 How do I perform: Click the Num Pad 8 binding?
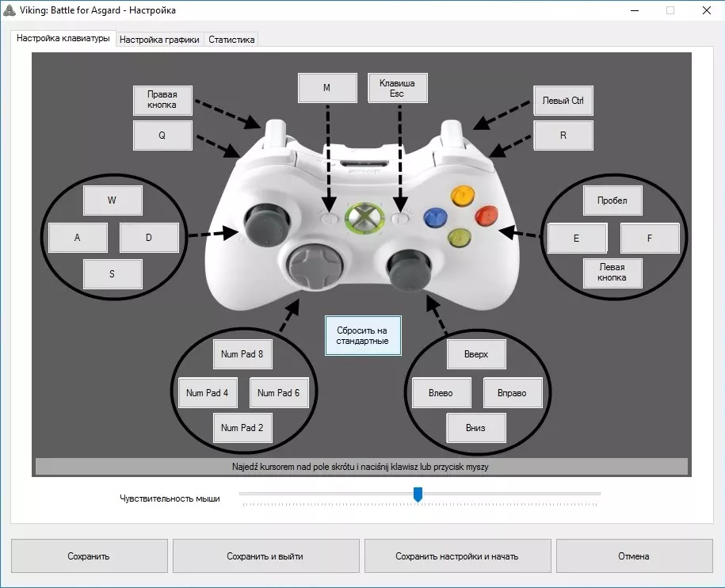tap(242, 354)
